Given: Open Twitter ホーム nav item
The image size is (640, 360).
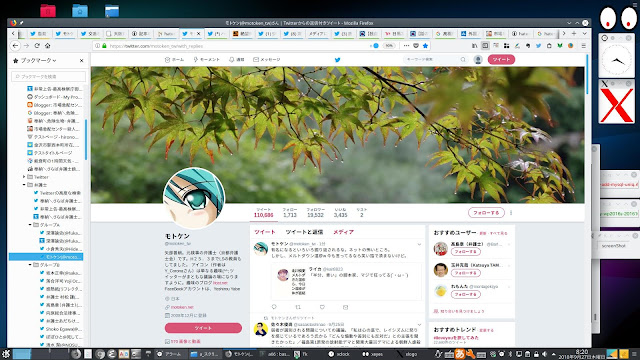Looking at the screenshot, I should point(174,60).
